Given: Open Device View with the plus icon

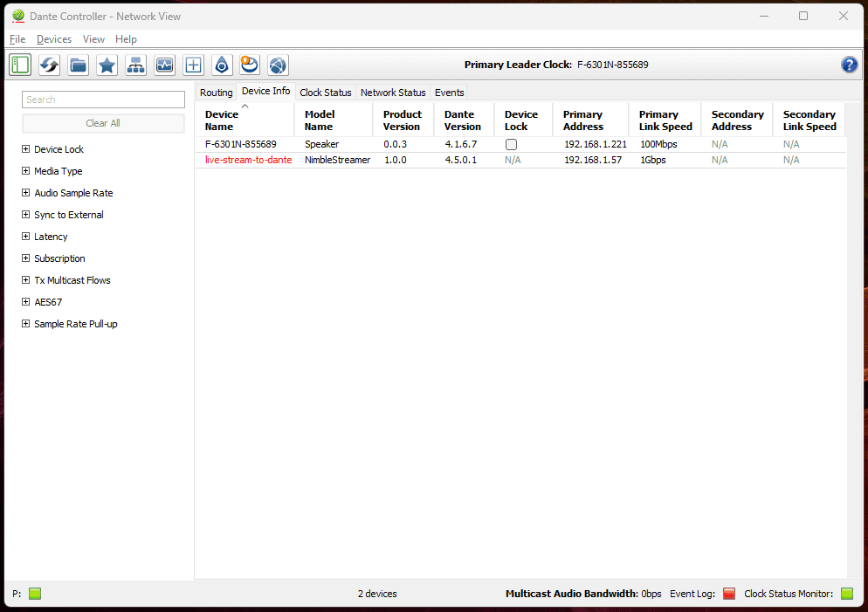Looking at the screenshot, I should (x=193, y=65).
